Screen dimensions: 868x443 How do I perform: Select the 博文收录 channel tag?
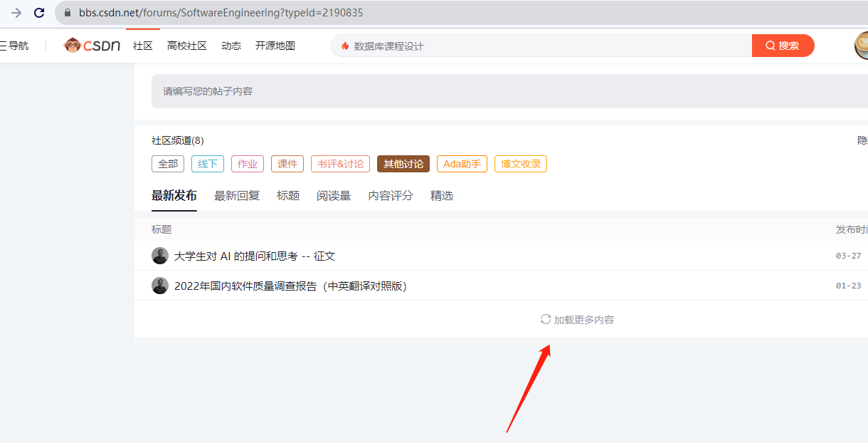521,164
